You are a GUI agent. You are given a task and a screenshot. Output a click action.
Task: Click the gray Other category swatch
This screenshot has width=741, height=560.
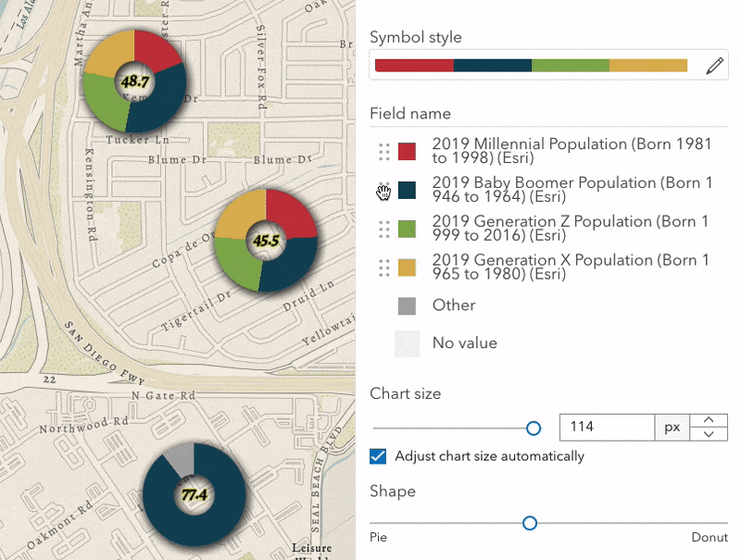(407, 306)
